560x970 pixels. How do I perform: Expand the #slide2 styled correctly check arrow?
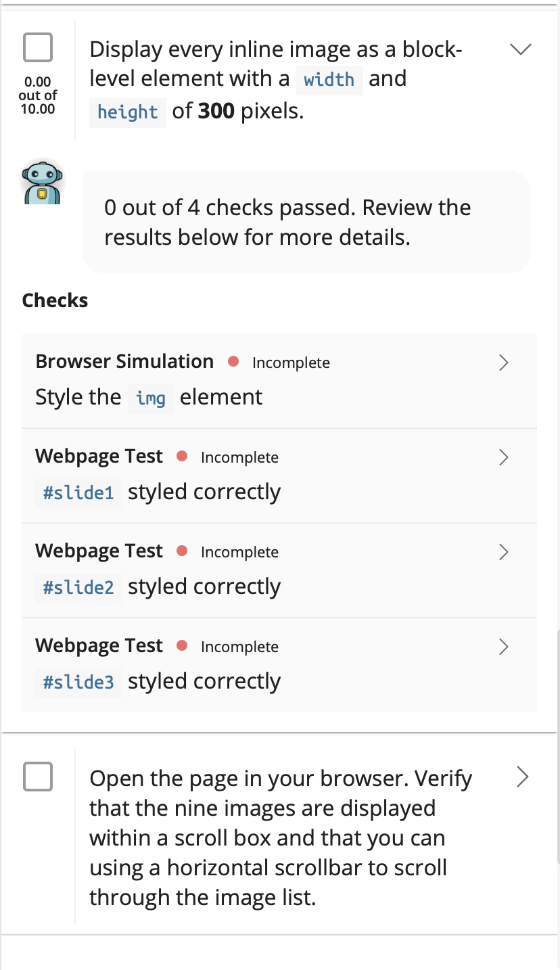click(503, 552)
